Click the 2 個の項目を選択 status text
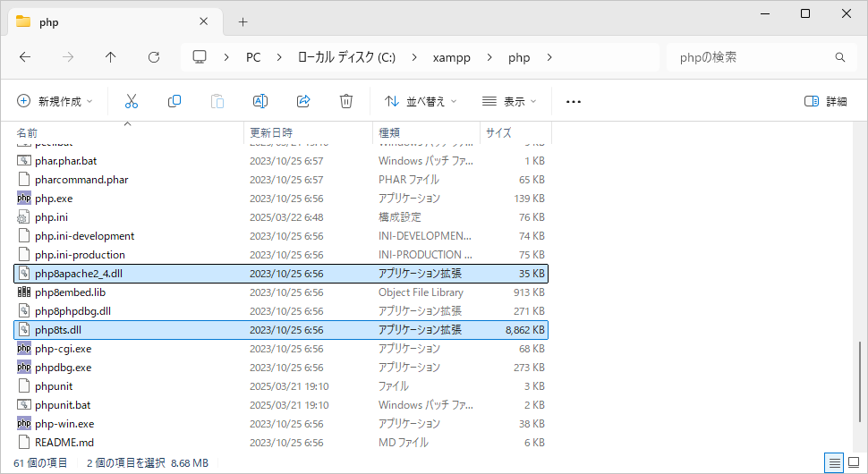 (x=125, y=463)
